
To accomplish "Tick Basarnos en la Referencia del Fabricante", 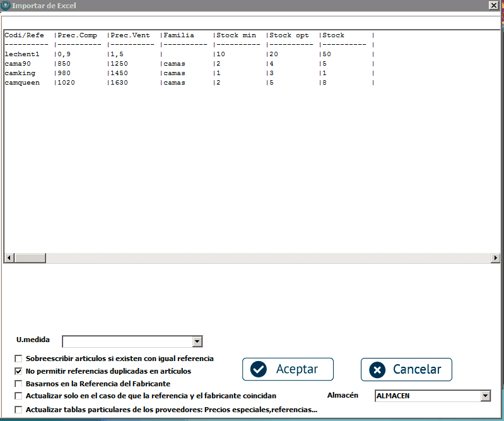I will pos(18,384).
